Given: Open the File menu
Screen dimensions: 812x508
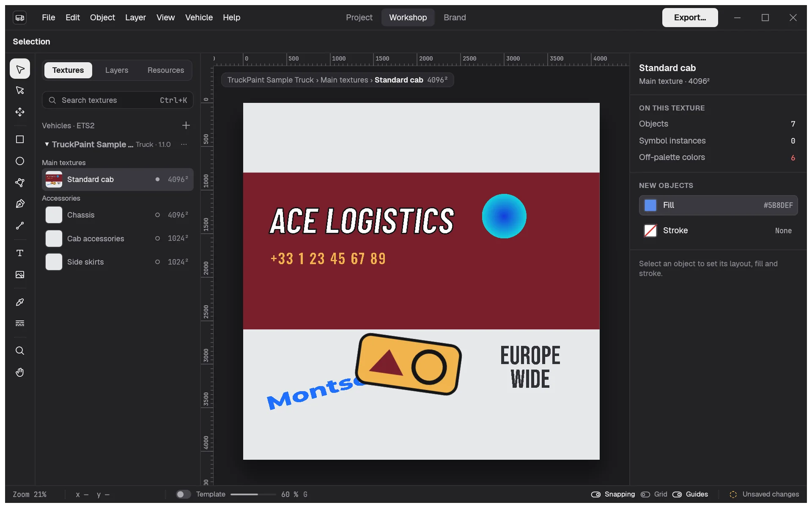Looking at the screenshot, I should [49, 17].
